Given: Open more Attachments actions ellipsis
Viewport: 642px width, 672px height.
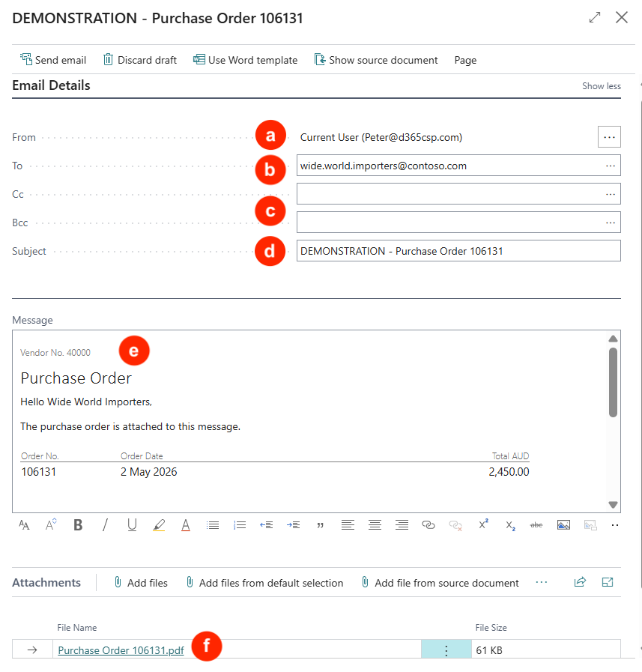Looking at the screenshot, I should (x=542, y=582).
